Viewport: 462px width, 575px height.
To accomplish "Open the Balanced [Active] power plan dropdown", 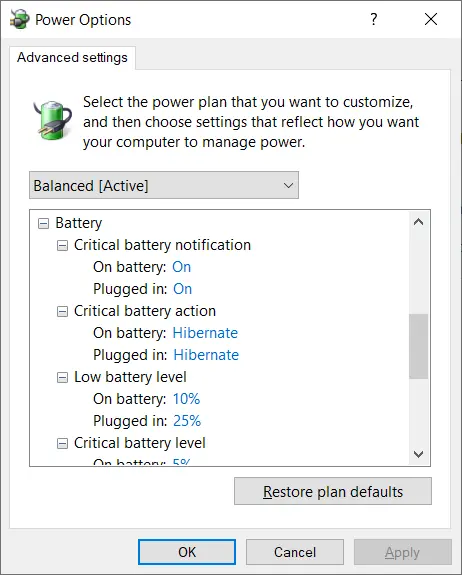I will point(164,185).
